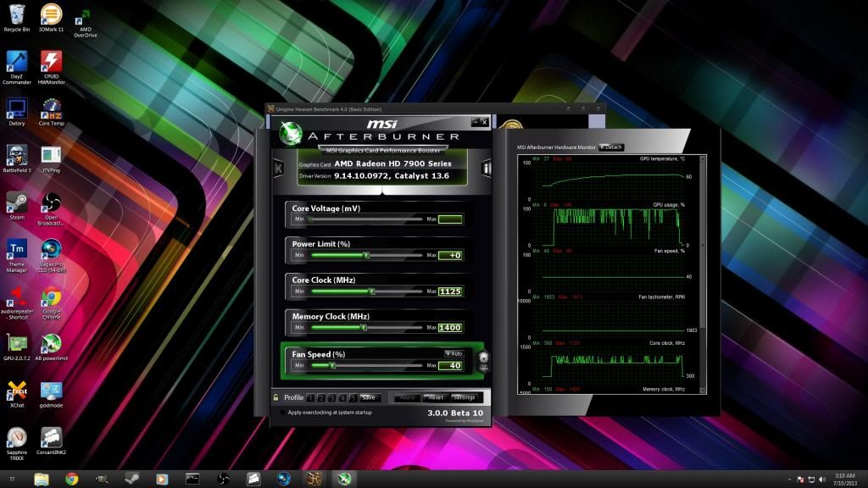Select the XChat desktop icon
Image resolution: width=868 pixels, height=488 pixels.
coord(17,394)
